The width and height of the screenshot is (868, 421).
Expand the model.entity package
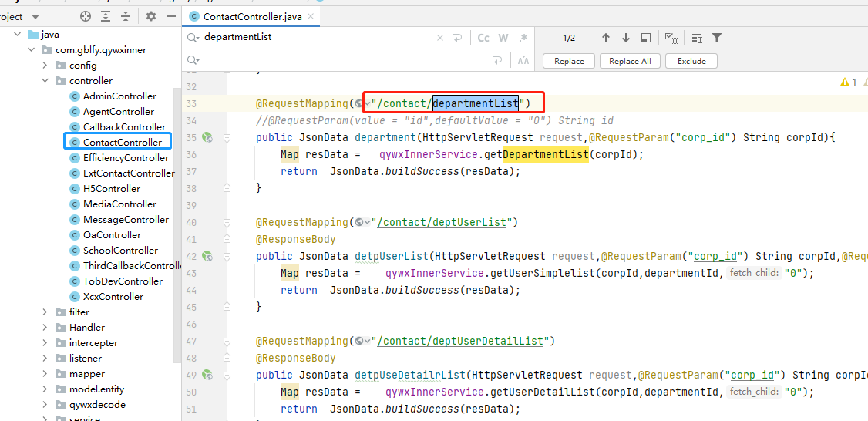pos(45,389)
